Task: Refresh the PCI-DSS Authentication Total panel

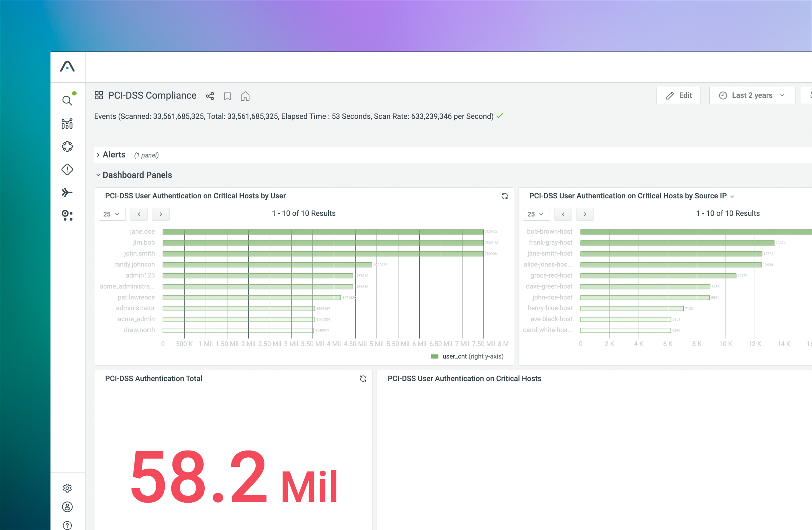Action: coord(363,379)
